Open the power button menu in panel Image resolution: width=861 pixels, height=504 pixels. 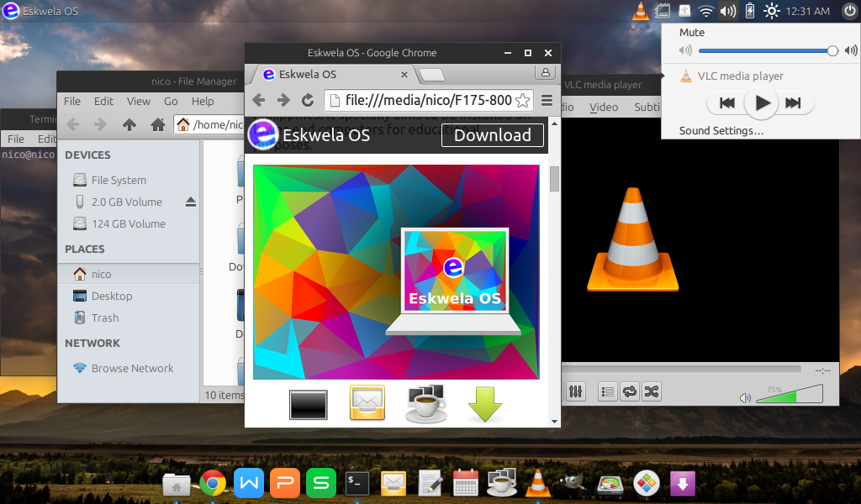coord(849,11)
